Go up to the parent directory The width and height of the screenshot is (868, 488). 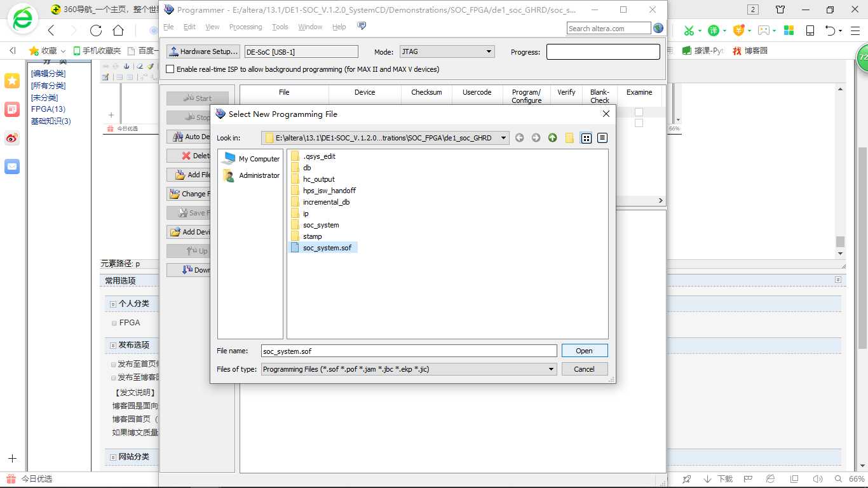(x=552, y=138)
